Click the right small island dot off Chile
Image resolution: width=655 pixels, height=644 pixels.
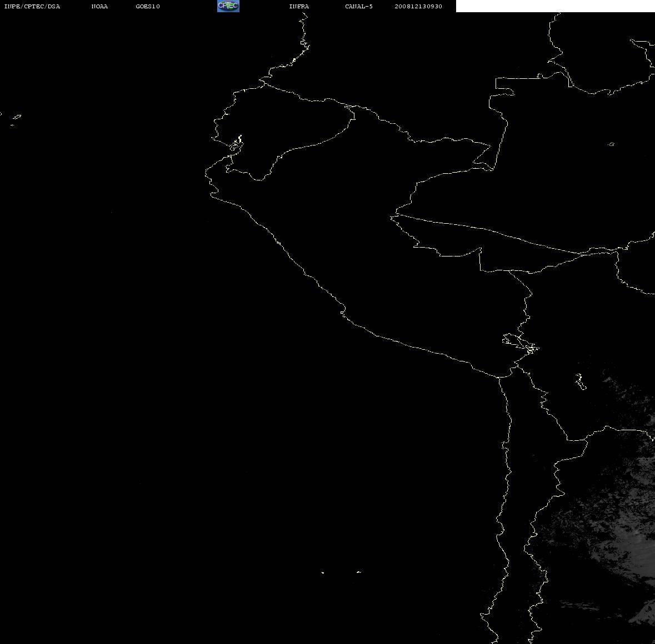pos(359,572)
